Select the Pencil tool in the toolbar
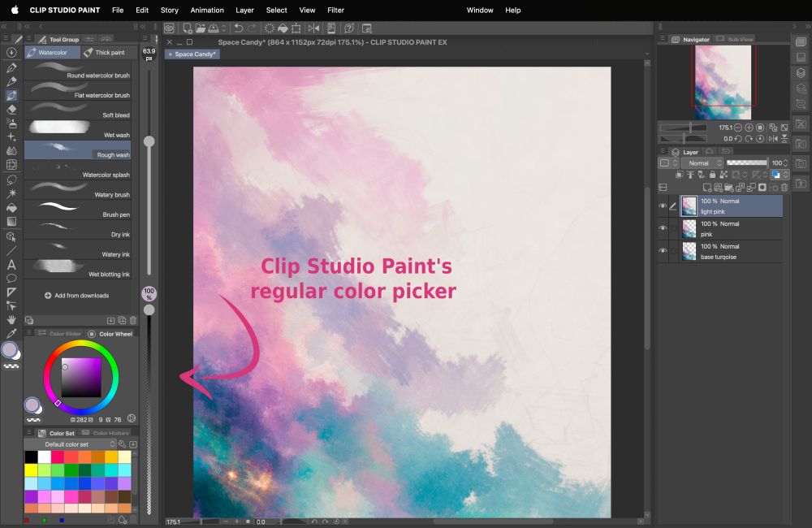The height and width of the screenshot is (528, 812). [11, 81]
